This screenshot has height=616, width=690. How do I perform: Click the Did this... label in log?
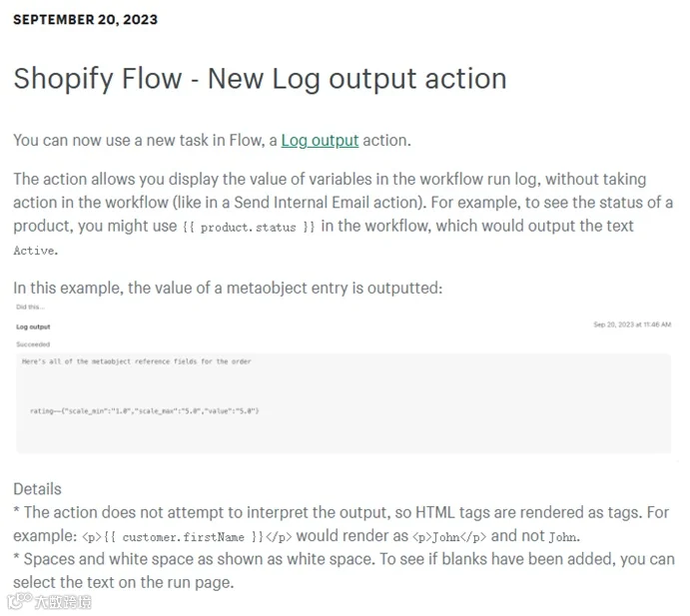point(30,307)
